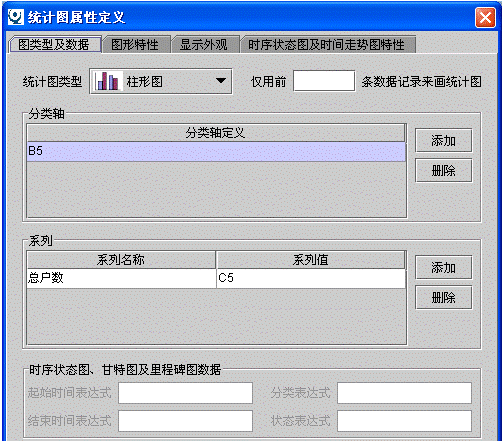502x441 pixels.
Task: Click the 系列名称 column header
Action: pos(121,259)
